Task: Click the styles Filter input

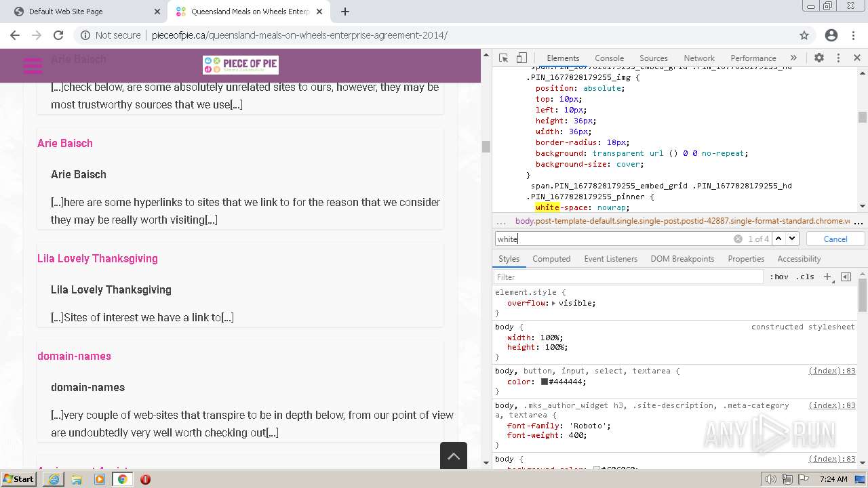Action: point(629,277)
